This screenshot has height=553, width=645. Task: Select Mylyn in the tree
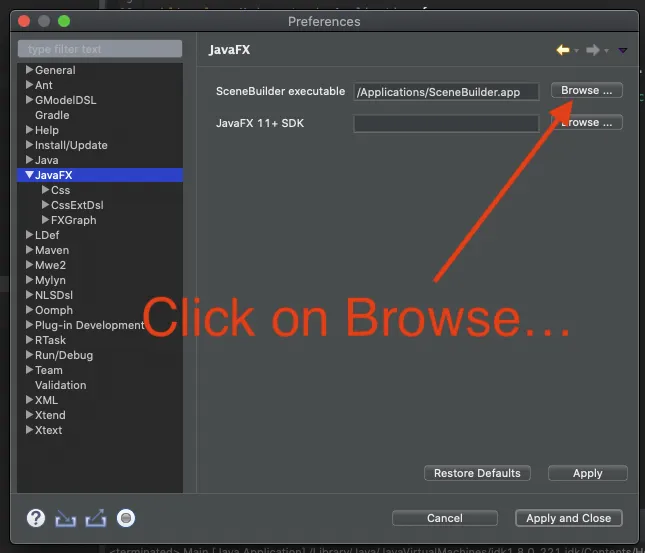coord(50,280)
